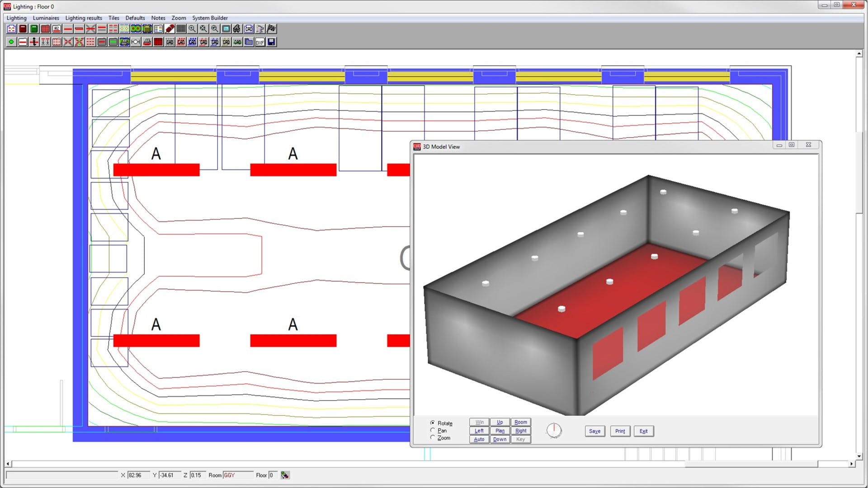Click the 3D blocks model view icon

[x=237, y=28]
